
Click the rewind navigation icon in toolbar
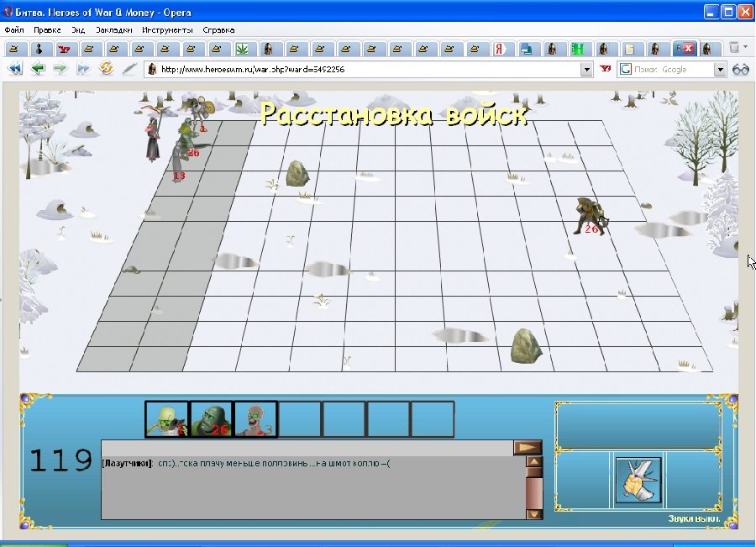click(15, 69)
